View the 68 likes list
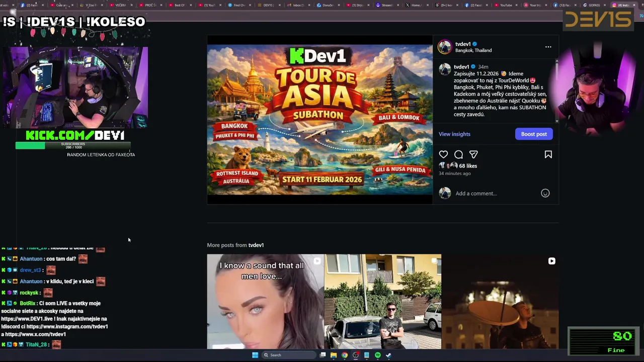Viewport: 644px width, 362px height. tap(468, 166)
